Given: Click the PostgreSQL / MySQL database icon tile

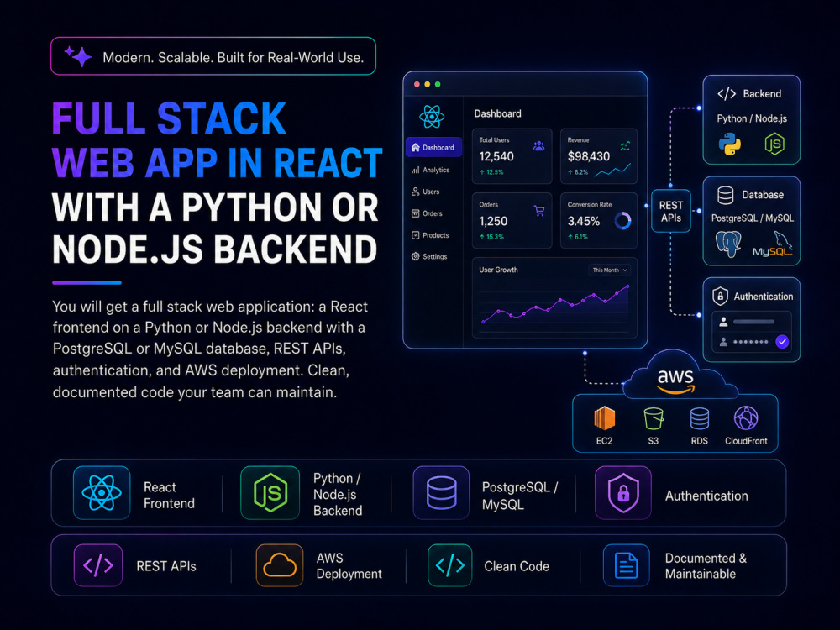Looking at the screenshot, I should pyautogui.click(x=442, y=493).
